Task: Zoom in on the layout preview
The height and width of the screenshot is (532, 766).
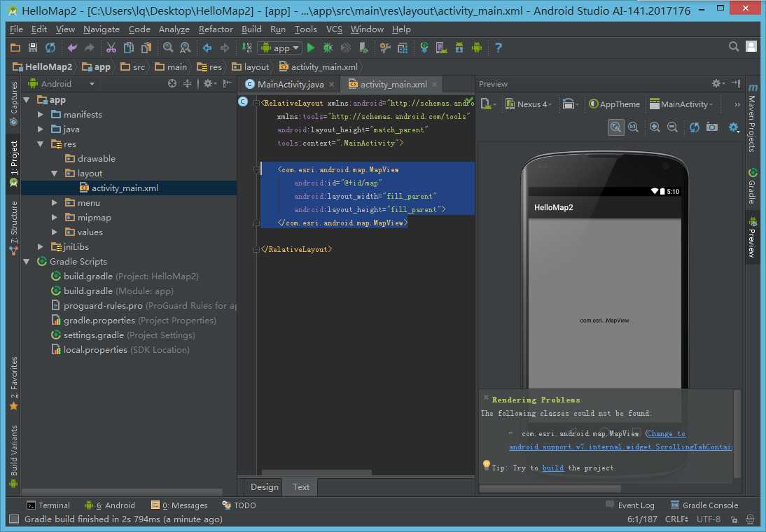Action: pyautogui.click(x=655, y=127)
